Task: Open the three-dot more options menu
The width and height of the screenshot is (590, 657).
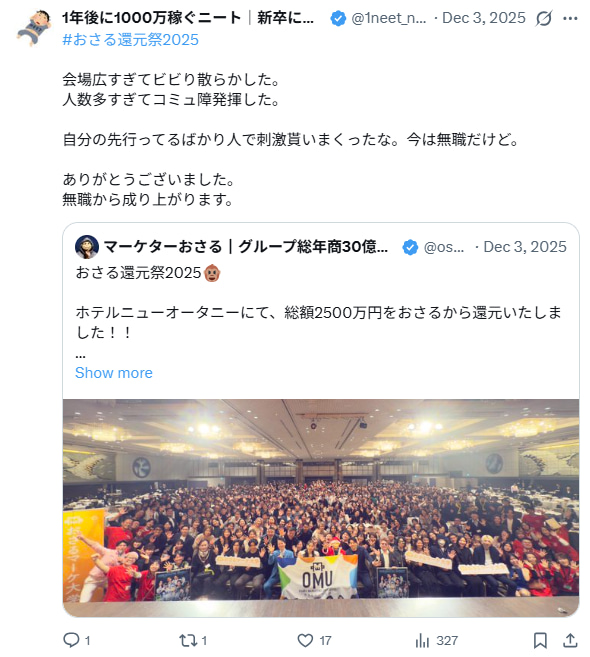Action: [x=570, y=18]
